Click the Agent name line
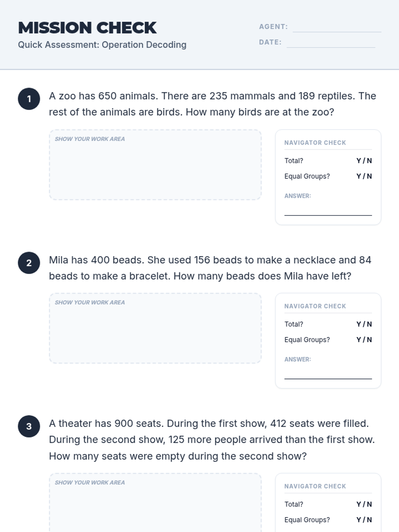 [336, 28]
